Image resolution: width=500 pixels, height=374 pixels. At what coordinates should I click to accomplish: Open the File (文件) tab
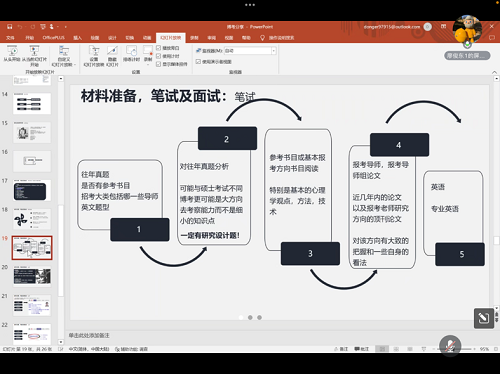(x=10, y=38)
